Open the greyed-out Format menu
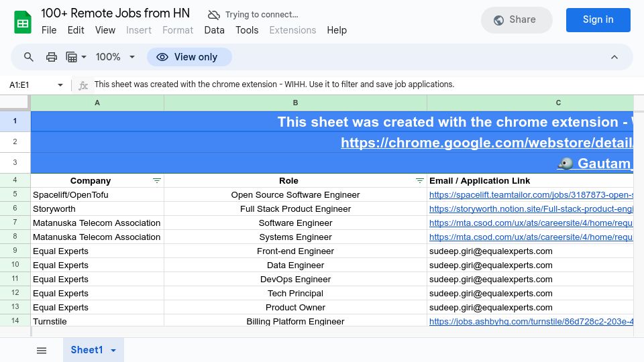 [x=178, y=30]
